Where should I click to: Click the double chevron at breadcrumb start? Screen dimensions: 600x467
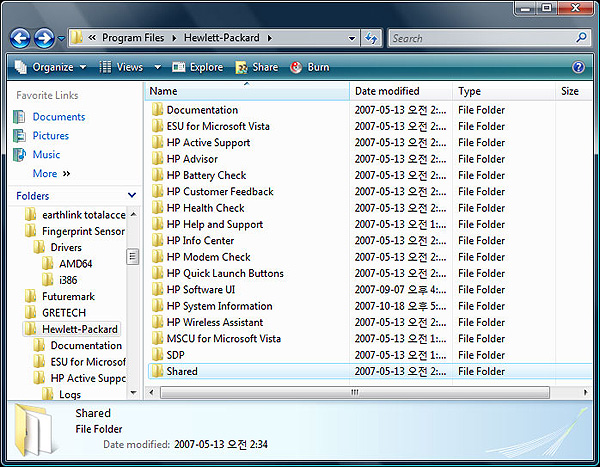click(92, 38)
